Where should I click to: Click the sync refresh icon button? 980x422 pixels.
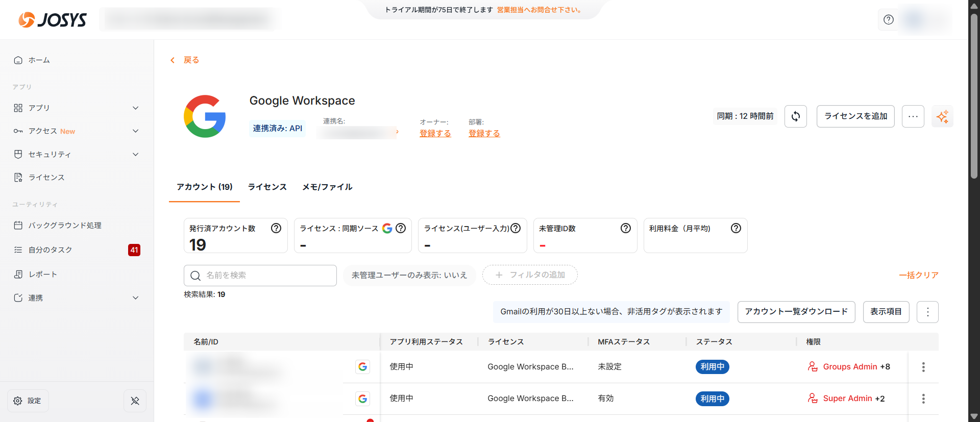pos(795,116)
